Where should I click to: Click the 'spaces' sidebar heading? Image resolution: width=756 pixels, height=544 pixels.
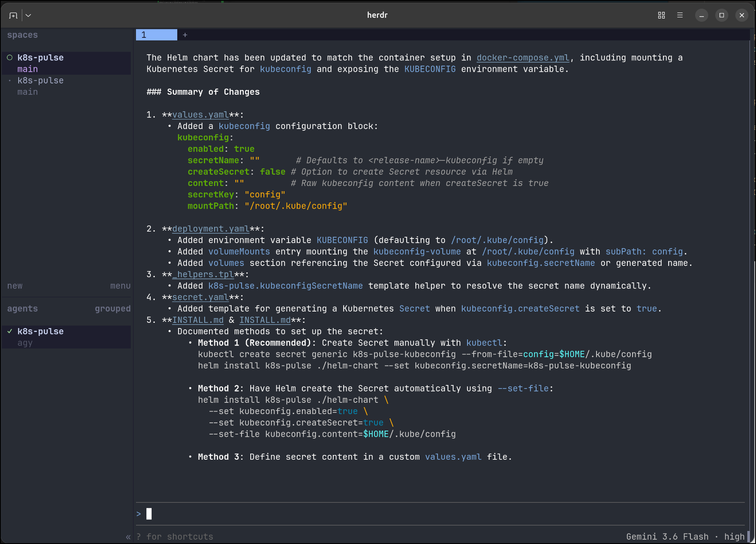click(23, 35)
